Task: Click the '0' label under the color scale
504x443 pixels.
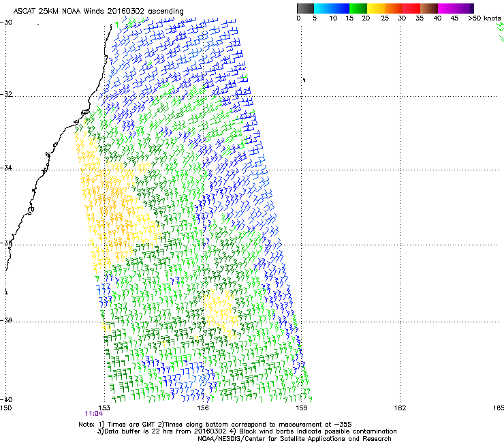Action: [x=298, y=18]
